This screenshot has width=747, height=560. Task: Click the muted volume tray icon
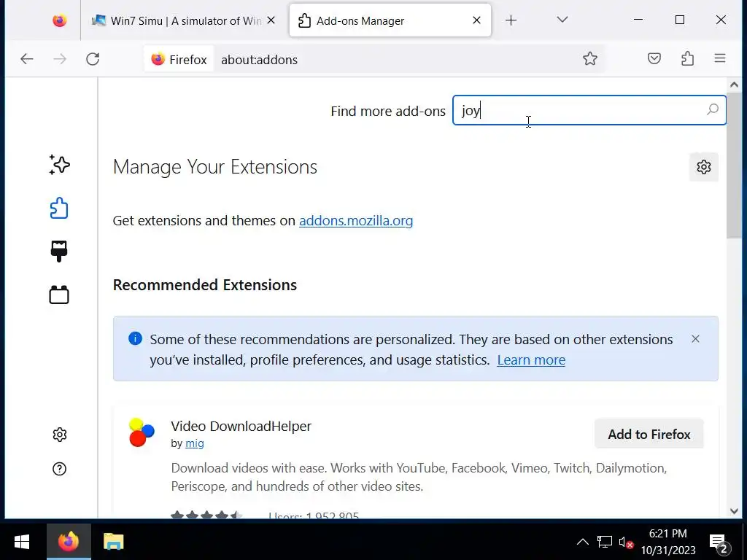[x=625, y=542]
